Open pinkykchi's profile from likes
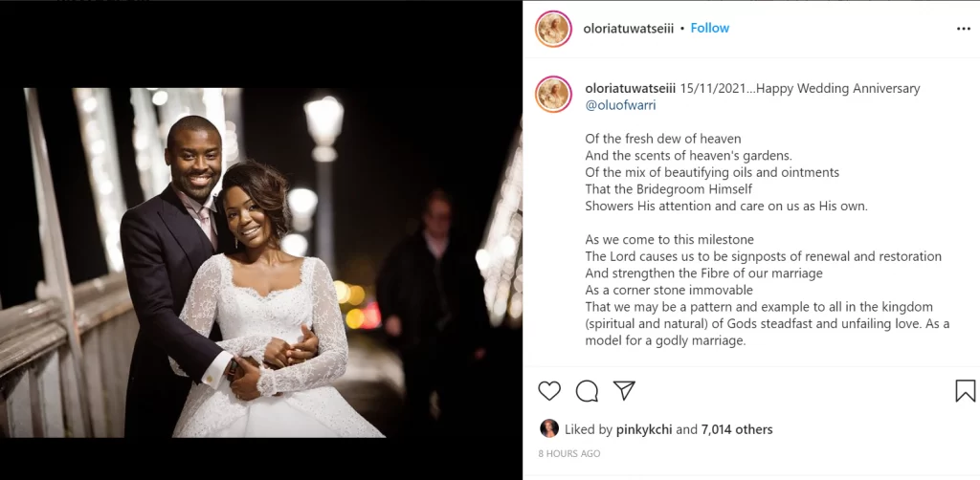Screen dimensions: 980x480 [x=644, y=429]
